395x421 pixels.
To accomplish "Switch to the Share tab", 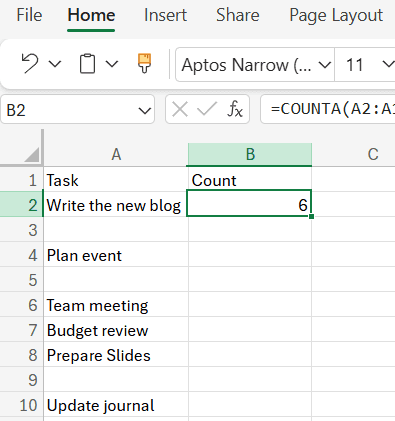I will [x=238, y=15].
